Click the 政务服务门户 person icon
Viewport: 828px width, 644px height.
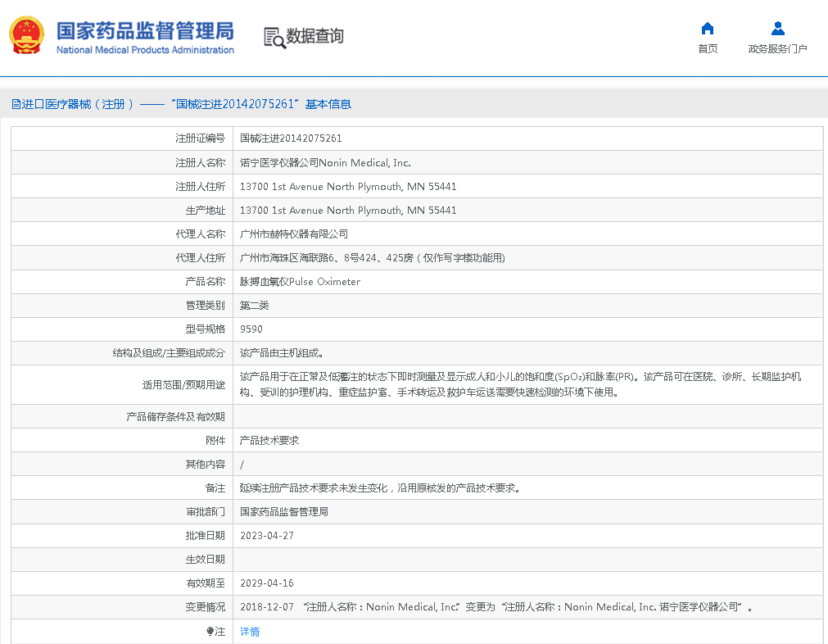(777, 29)
